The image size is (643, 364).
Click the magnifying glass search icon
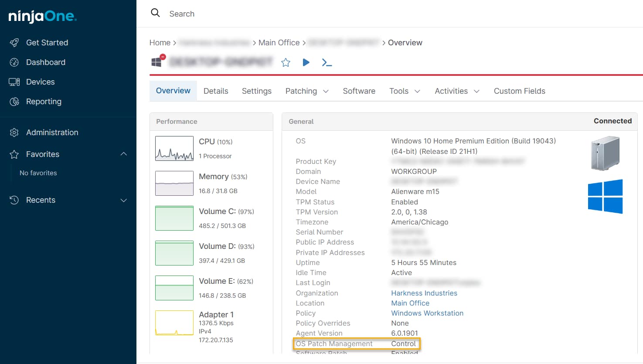pyautogui.click(x=155, y=13)
